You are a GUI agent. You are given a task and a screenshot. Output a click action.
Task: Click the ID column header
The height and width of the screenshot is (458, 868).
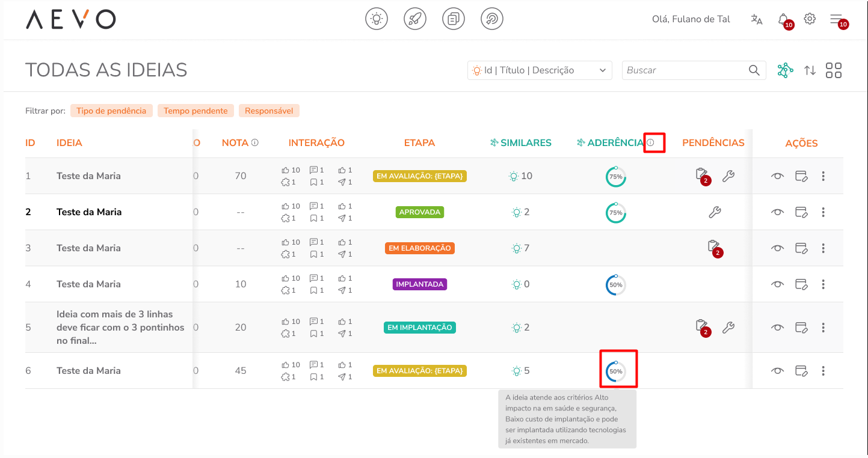30,143
